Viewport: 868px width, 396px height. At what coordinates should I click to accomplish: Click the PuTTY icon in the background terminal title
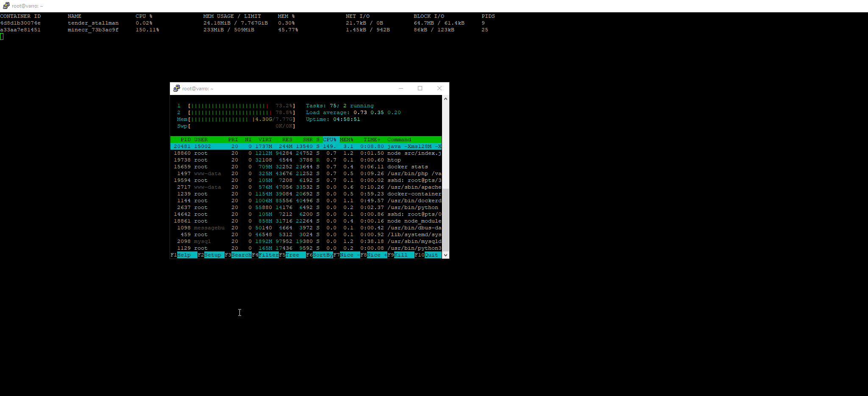click(6, 6)
